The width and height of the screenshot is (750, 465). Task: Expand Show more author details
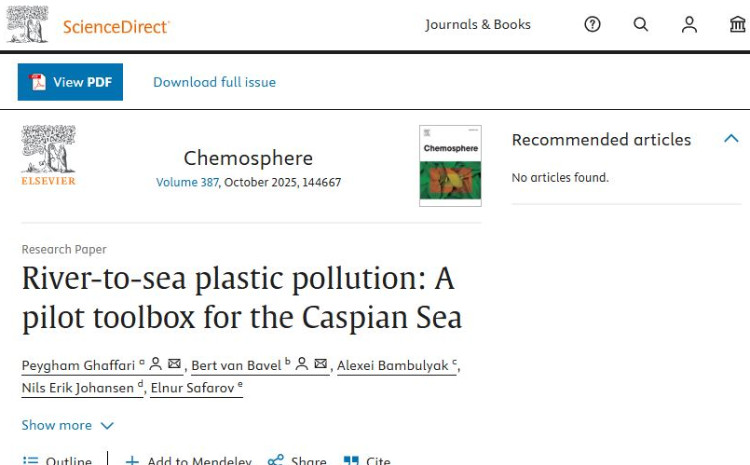pos(68,425)
